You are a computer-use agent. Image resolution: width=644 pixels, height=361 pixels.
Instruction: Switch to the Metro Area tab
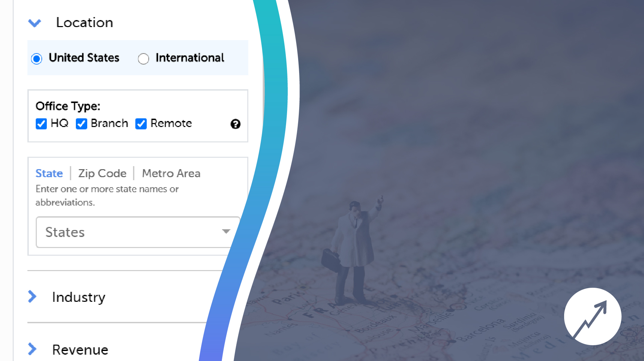click(171, 173)
